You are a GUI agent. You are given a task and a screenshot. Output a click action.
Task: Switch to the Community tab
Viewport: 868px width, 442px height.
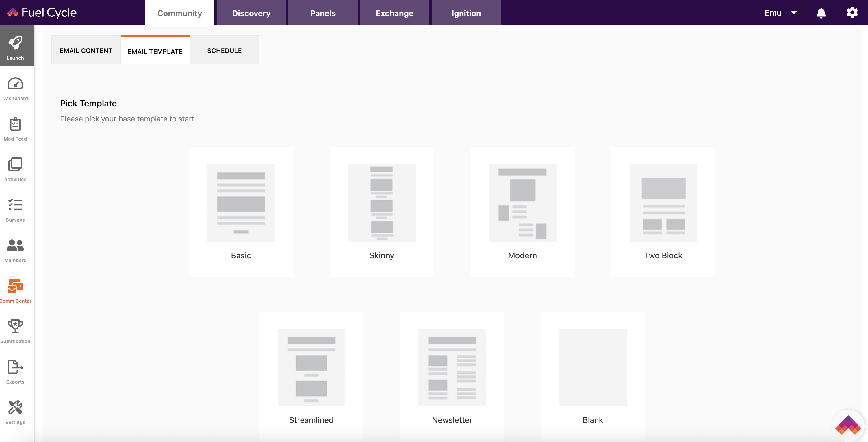[x=180, y=13]
